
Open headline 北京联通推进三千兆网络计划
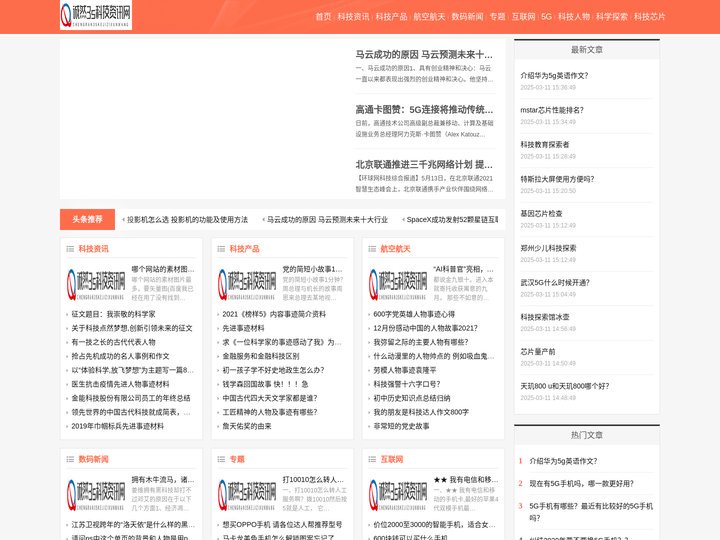click(424, 165)
